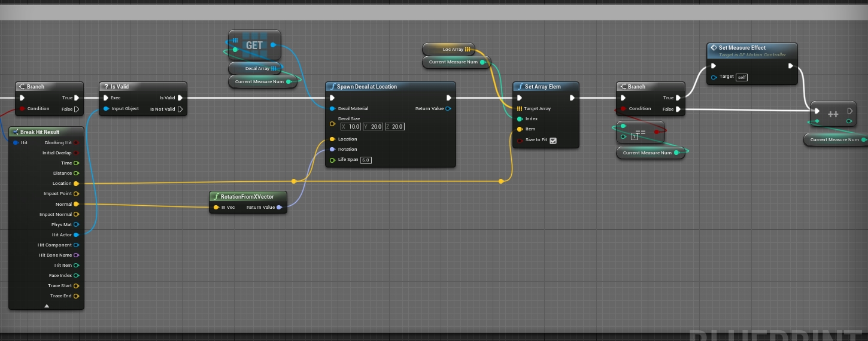
Task: Click the Rotation input pin on Spawn Decal
Action: pyautogui.click(x=332, y=149)
